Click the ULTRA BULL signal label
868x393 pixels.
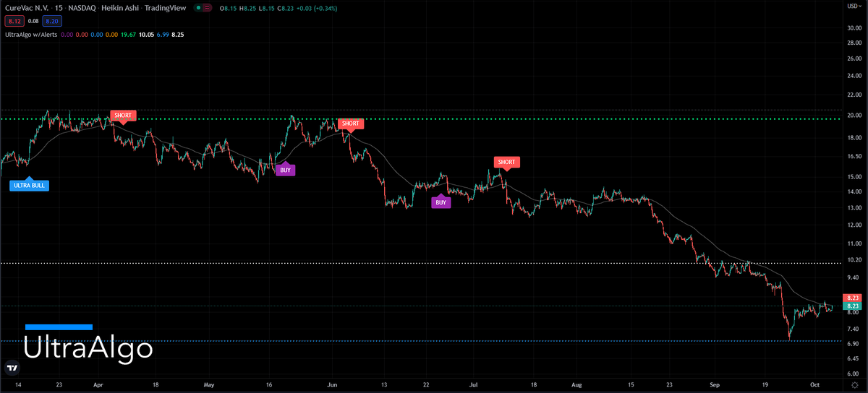coord(30,186)
